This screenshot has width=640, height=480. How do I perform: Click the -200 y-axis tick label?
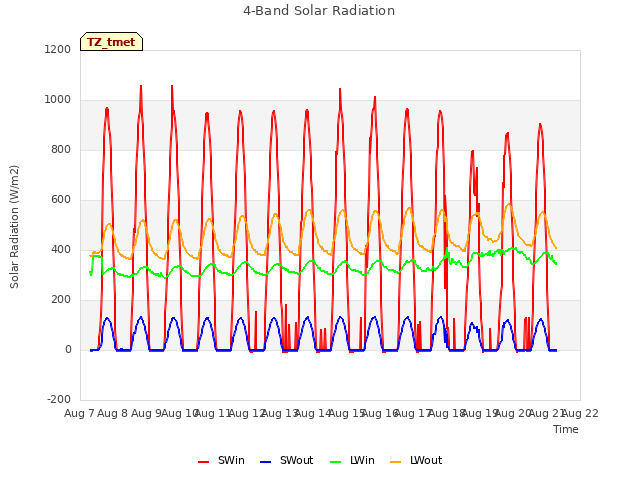tap(59, 399)
